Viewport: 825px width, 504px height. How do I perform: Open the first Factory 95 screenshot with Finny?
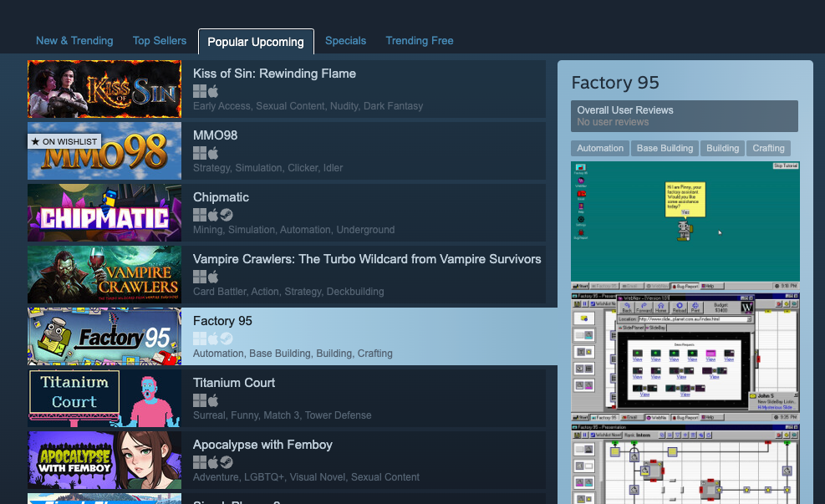coord(685,226)
